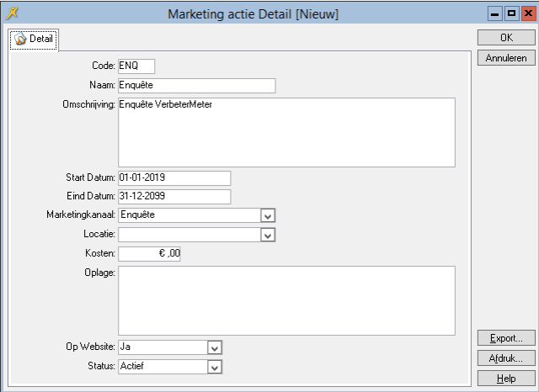Expand the Op Website dropdown
This screenshot has width=539, height=392.
pos(214,347)
